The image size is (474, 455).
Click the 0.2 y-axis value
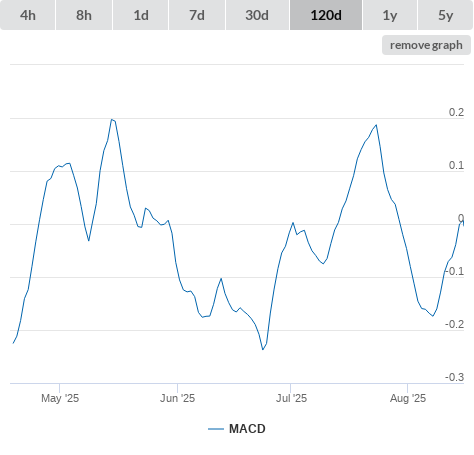456,112
